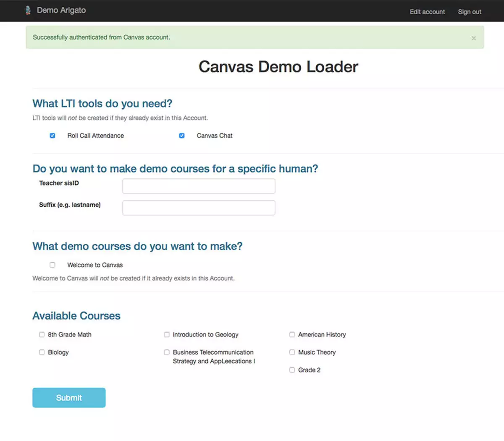
Task: Click the Roll Call Attendance label
Action: click(95, 136)
